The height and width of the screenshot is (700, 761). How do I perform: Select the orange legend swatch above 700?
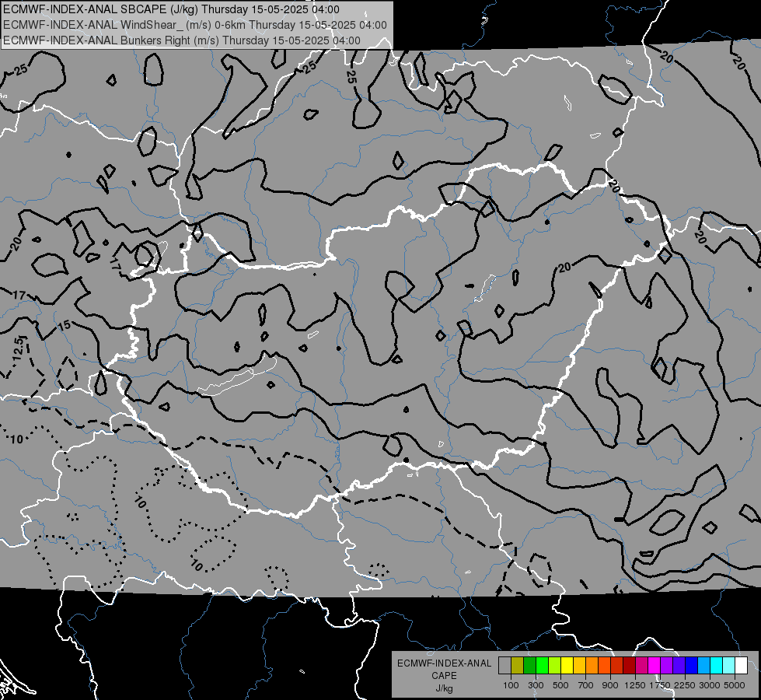(592, 666)
